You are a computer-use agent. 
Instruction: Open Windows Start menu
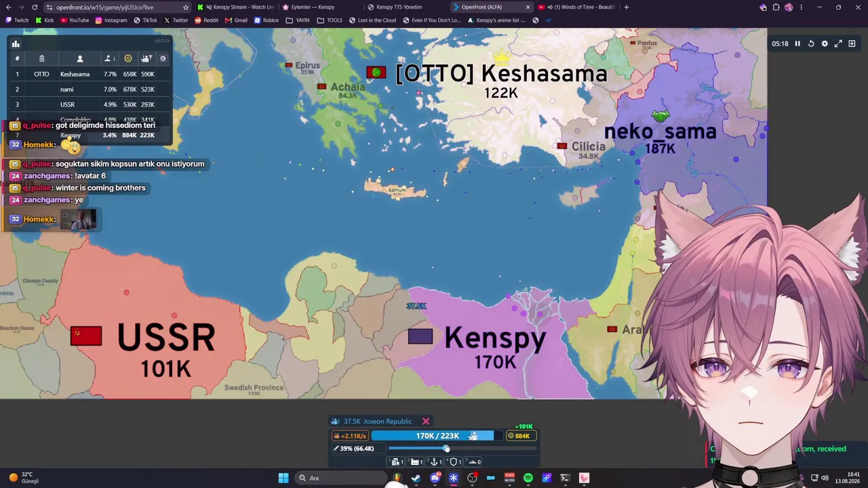283,478
